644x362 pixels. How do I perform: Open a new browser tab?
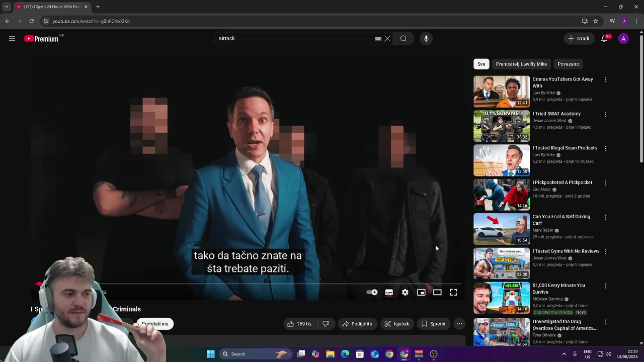pyautogui.click(x=98, y=7)
